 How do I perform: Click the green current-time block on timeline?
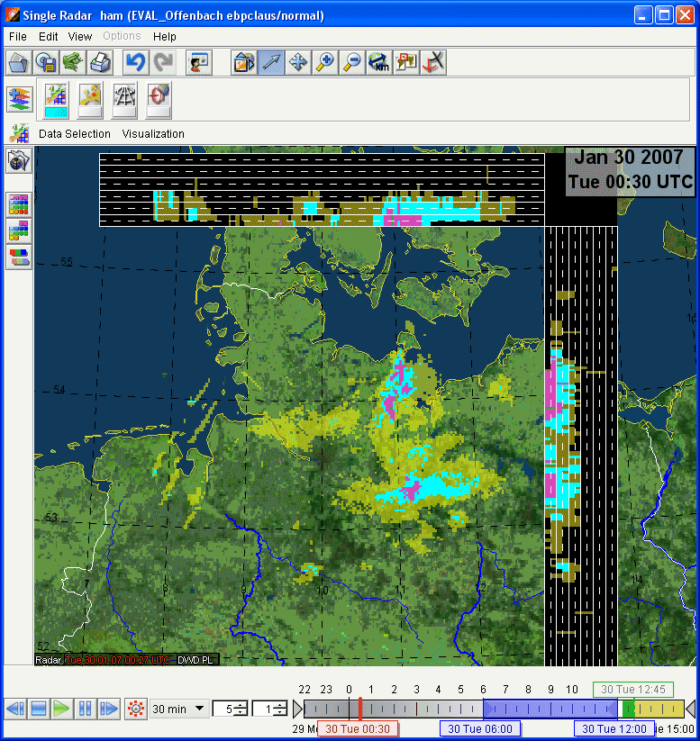click(628, 709)
